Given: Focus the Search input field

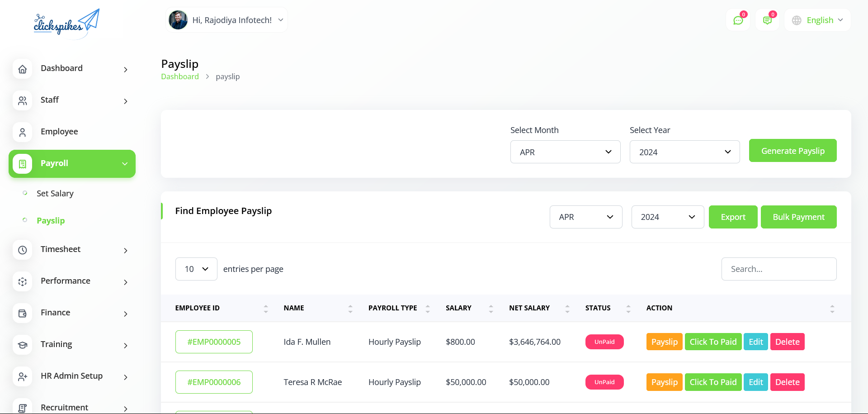Looking at the screenshot, I should point(778,269).
